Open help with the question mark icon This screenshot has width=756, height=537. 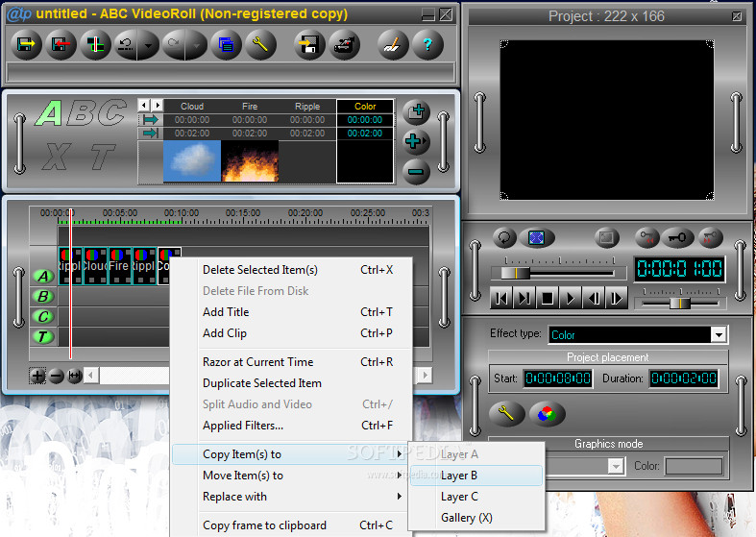(x=427, y=45)
